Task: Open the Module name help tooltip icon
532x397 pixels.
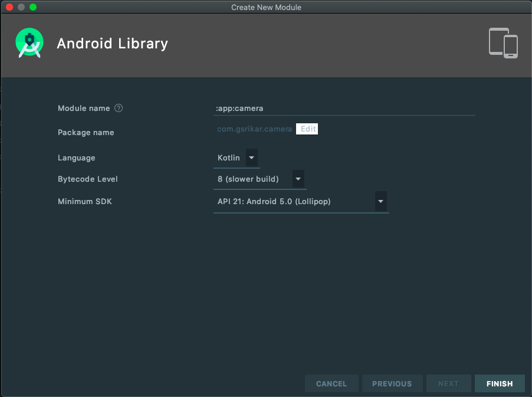Action: [118, 108]
